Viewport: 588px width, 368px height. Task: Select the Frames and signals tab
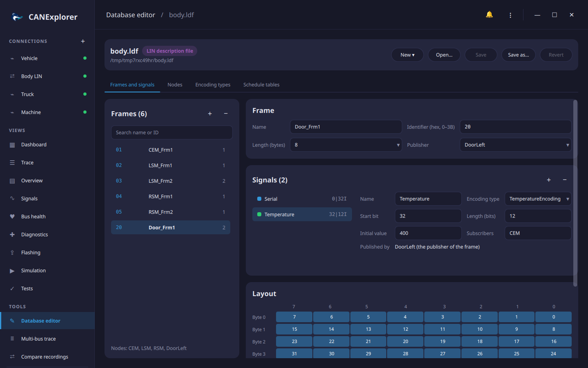(x=132, y=85)
